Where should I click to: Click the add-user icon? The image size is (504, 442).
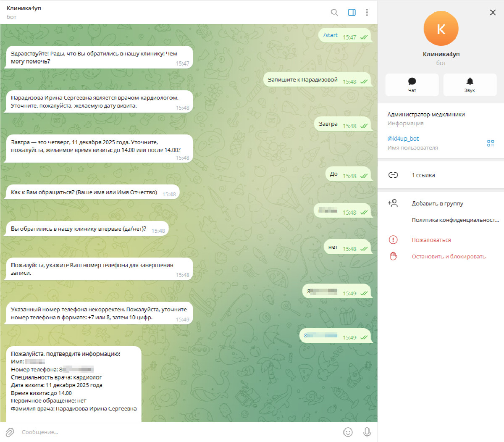tap(393, 203)
